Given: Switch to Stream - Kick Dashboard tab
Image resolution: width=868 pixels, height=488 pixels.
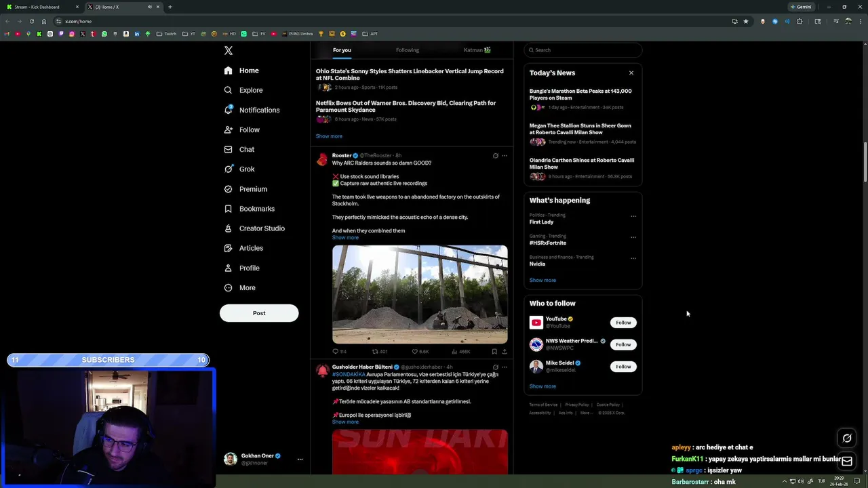Looking at the screenshot, I should tap(41, 7).
